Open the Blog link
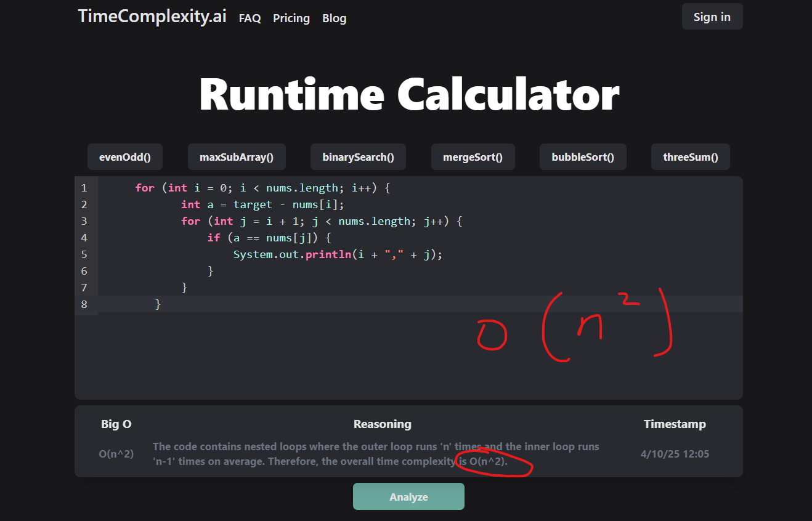The width and height of the screenshot is (812, 521). pos(335,18)
